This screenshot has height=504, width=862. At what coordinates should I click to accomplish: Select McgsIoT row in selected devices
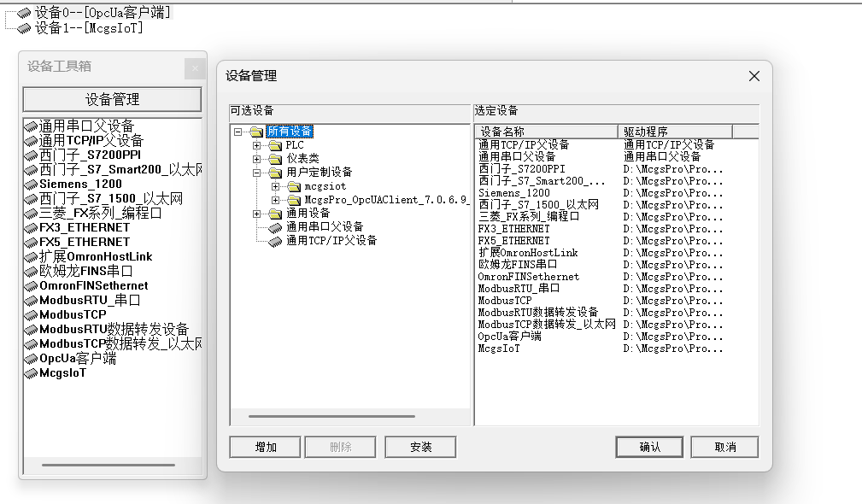tap(617, 349)
